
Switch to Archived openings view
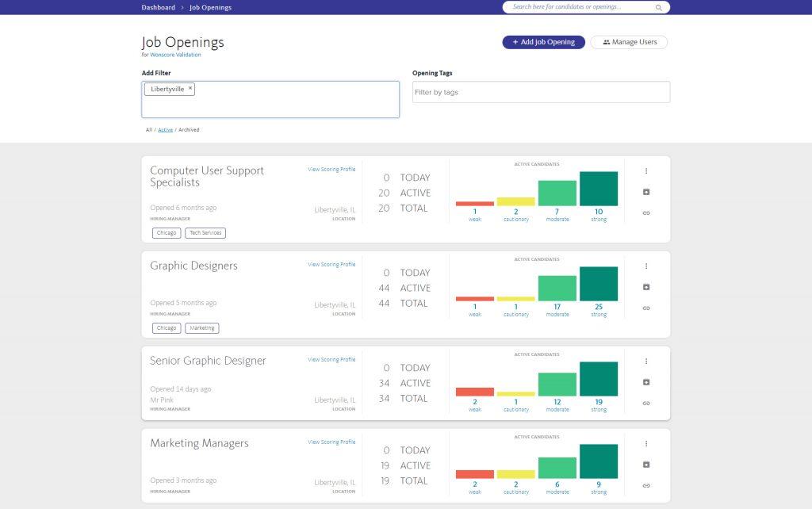pyautogui.click(x=189, y=129)
